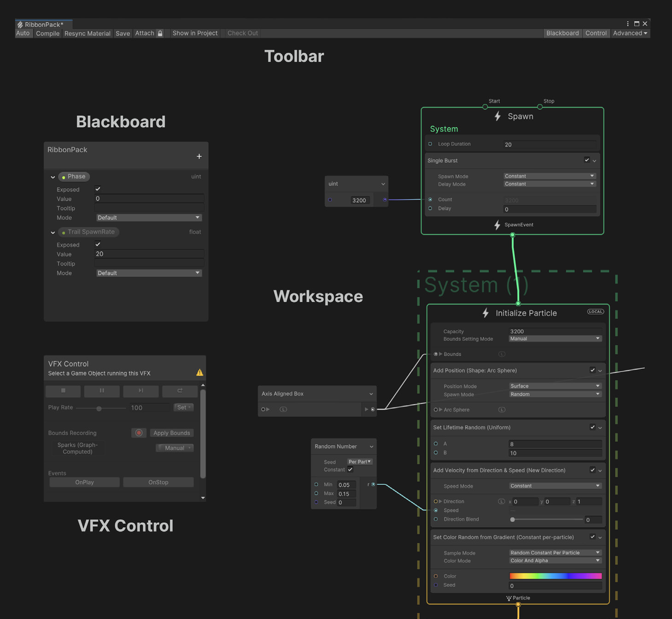Click the restart loop icon in VFX Control
672x619 pixels.
pos(180,391)
